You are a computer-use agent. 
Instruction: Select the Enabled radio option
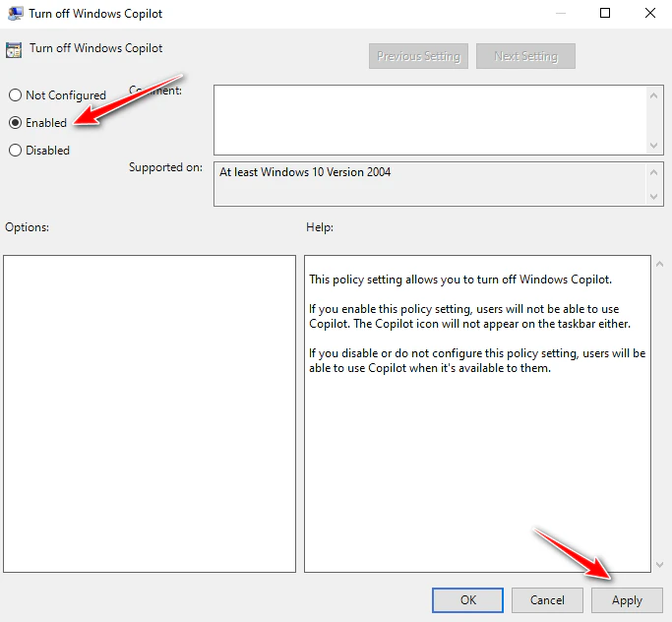tap(15, 123)
